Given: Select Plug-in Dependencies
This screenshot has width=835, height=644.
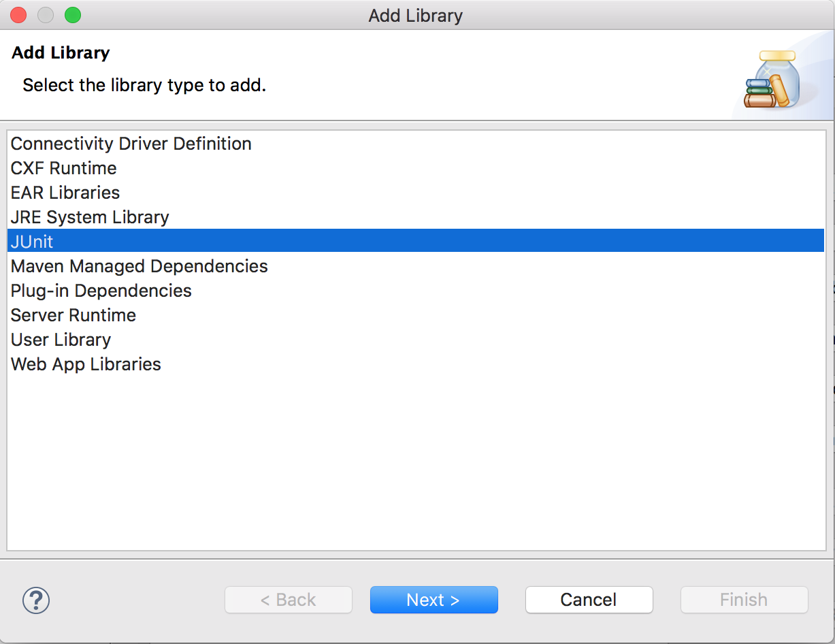Looking at the screenshot, I should coord(101,291).
